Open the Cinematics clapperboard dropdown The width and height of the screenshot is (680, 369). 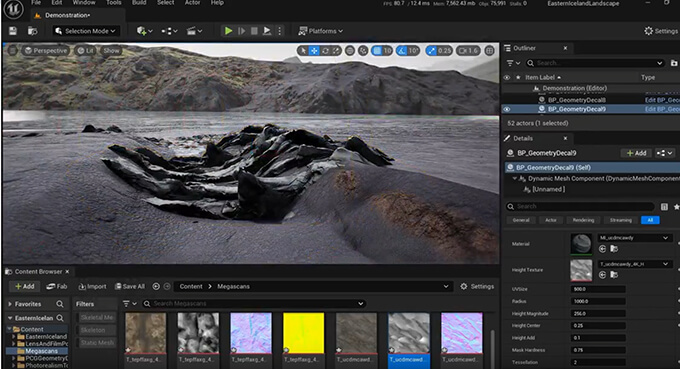(x=194, y=31)
